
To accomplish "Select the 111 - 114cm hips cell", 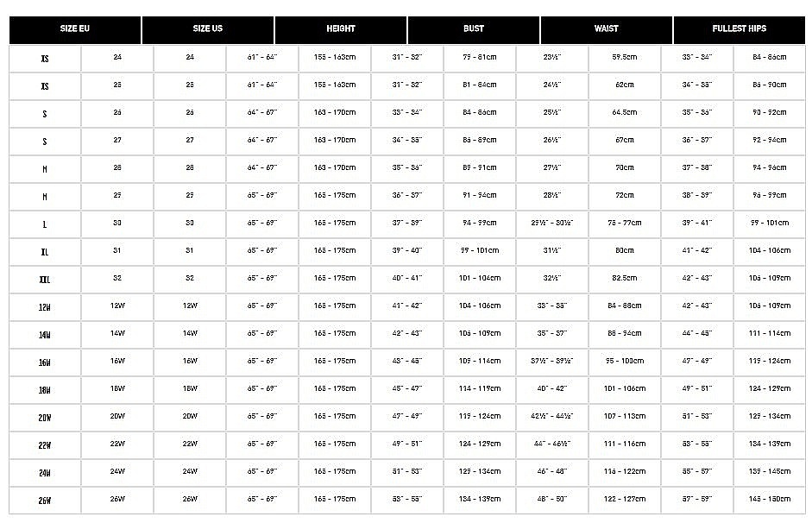I will (770, 334).
